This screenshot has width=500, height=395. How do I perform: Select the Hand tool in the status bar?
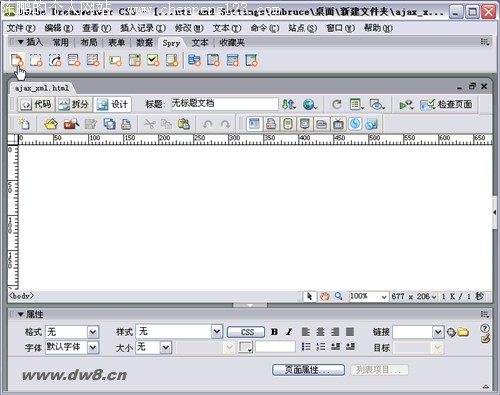324,296
